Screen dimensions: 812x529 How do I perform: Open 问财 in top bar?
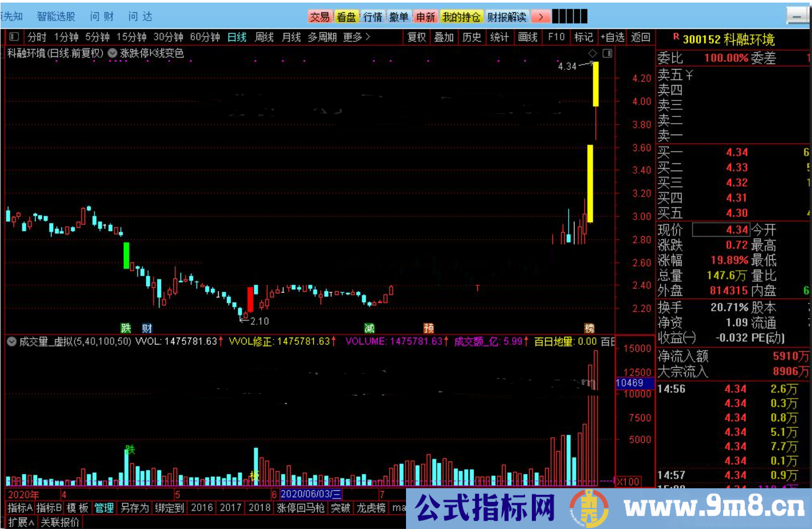[x=102, y=16]
